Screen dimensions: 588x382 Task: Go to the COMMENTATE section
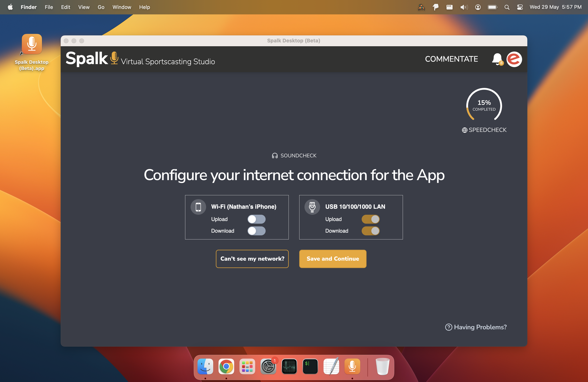click(451, 59)
